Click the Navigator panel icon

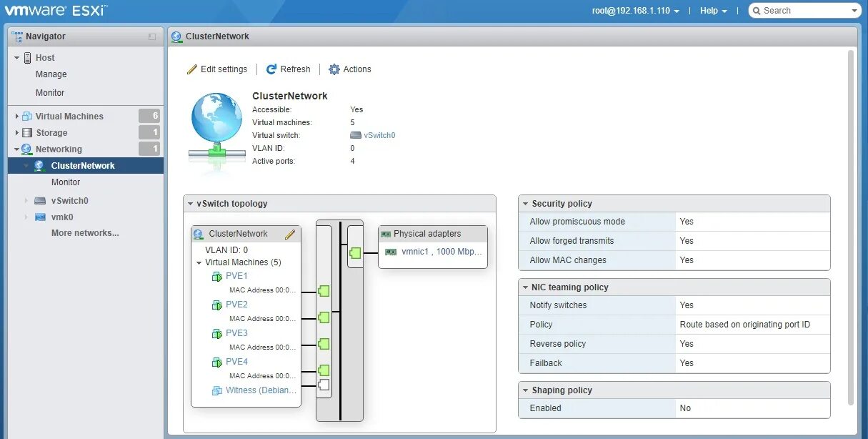coord(18,36)
